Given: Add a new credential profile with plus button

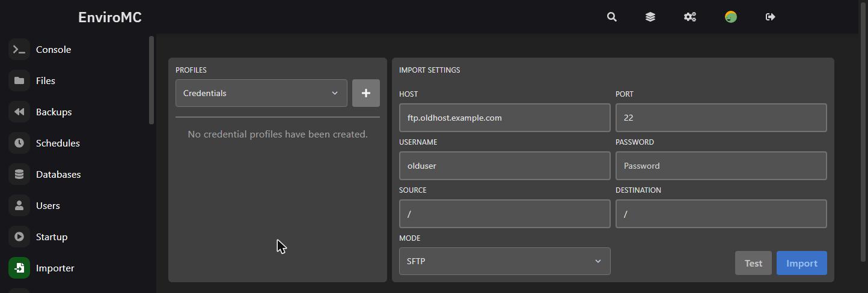Looking at the screenshot, I should [x=366, y=93].
